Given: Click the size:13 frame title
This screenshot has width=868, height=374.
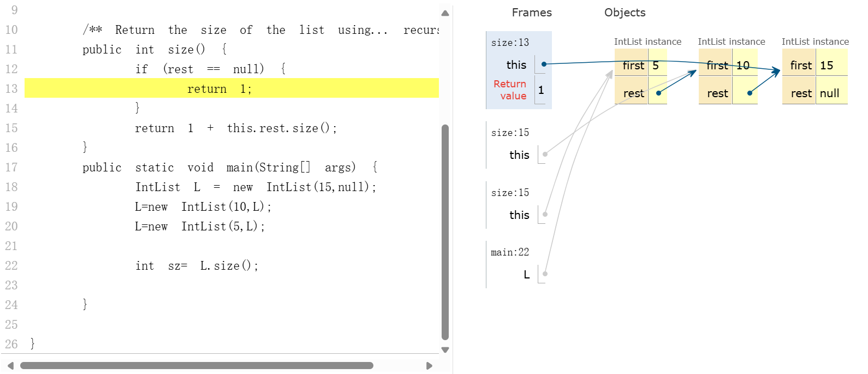Looking at the screenshot, I should pyautogui.click(x=510, y=43).
